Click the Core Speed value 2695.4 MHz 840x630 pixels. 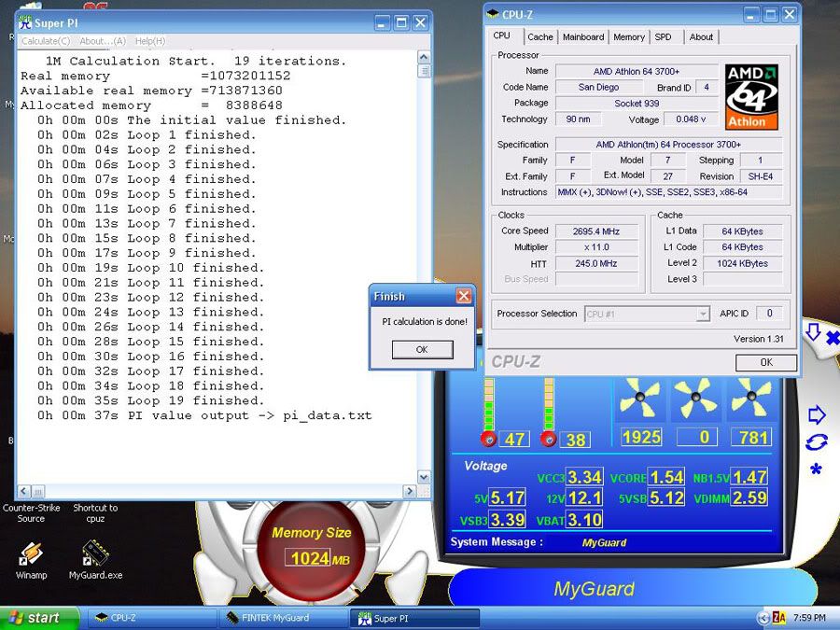[596, 231]
